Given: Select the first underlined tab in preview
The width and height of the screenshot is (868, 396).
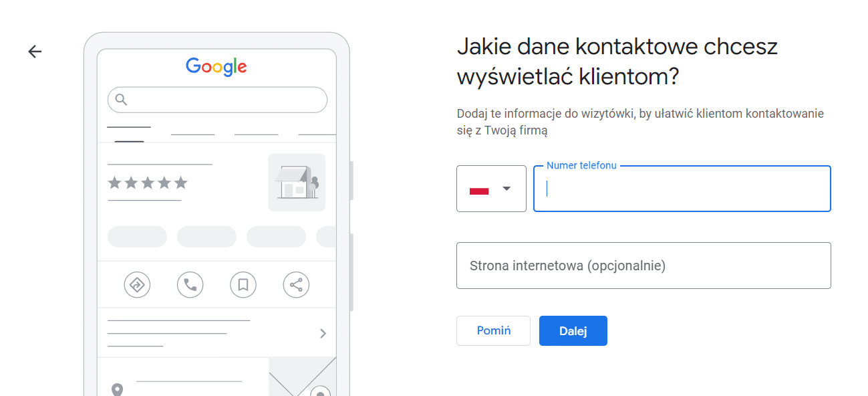Looking at the screenshot, I should pos(129,133).
